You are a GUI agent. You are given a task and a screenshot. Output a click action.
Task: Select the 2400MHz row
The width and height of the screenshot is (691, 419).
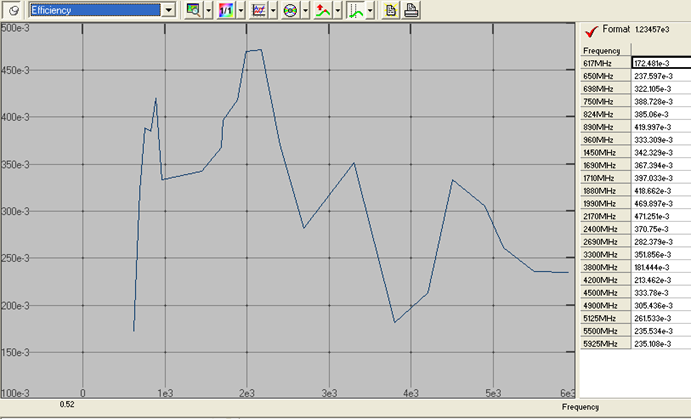(606, 229)
